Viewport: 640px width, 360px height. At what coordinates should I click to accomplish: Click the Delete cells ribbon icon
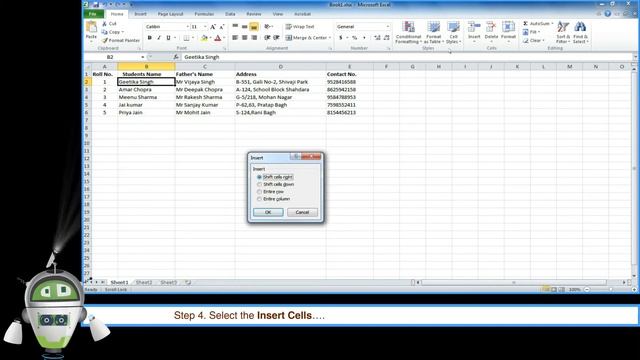(491, 28)
